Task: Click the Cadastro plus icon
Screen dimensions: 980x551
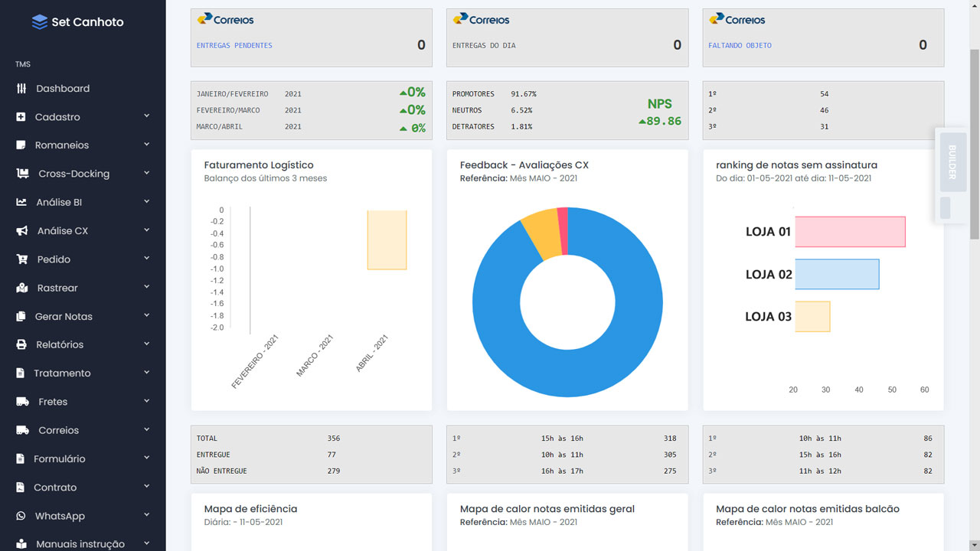Action: 21,117
